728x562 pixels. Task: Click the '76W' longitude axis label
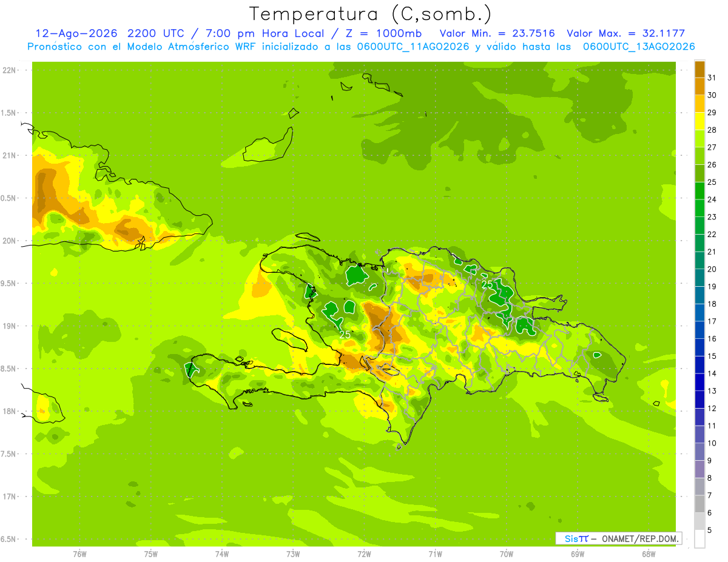click(x=79, y=554)
